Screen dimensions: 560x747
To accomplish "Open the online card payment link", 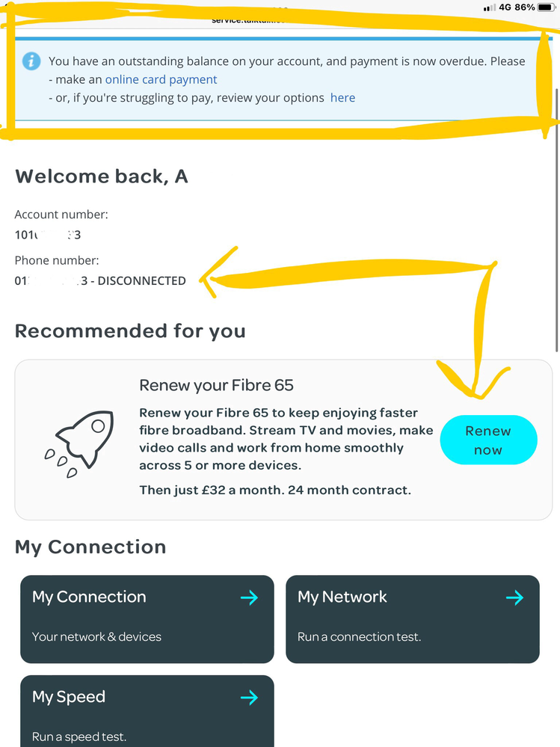I will [161, 79].
